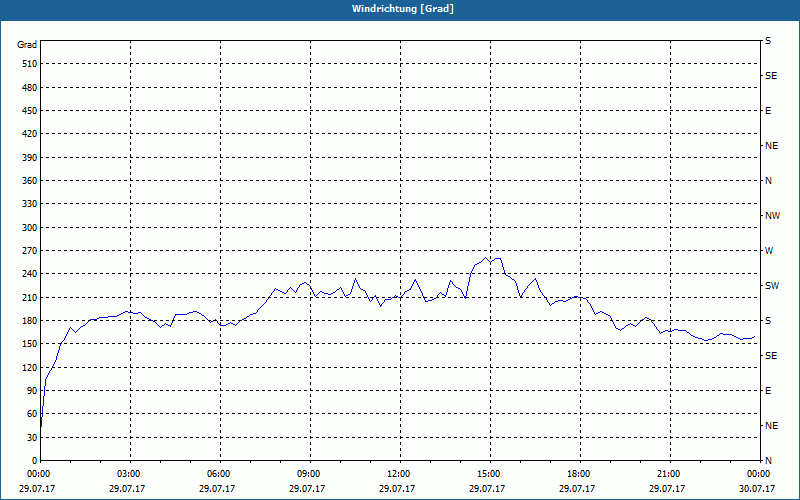
Task: Click the 09:00 time label
Action: pyautogui.click(x=310, y=474)
